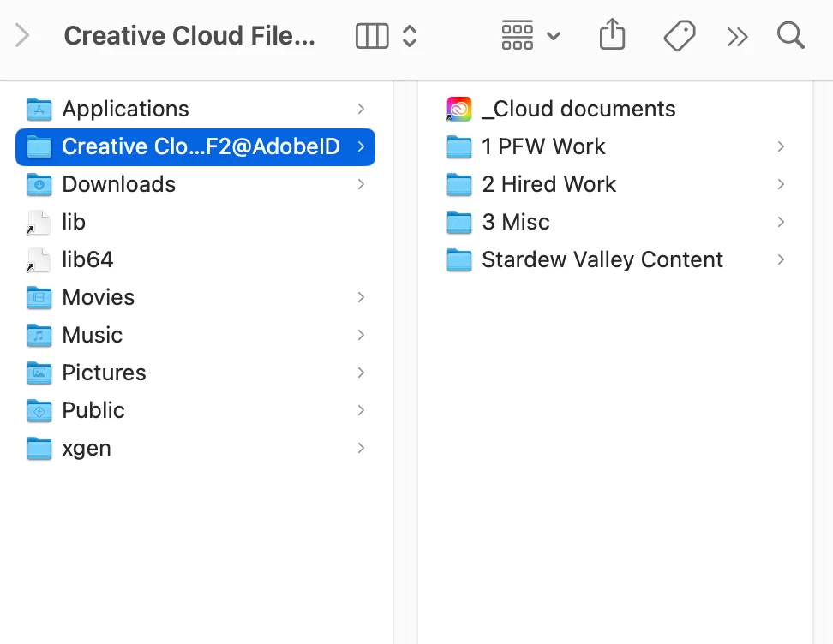Click the _Cloud documents name text
The width and height of the screenshot is (833, 644).
point(578,109)
